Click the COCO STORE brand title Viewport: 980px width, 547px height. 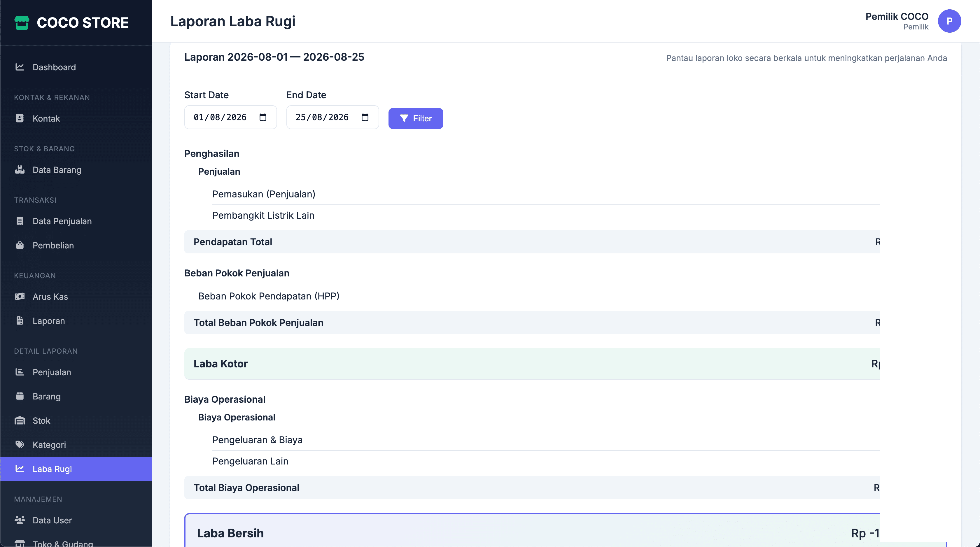click(83, 22)
